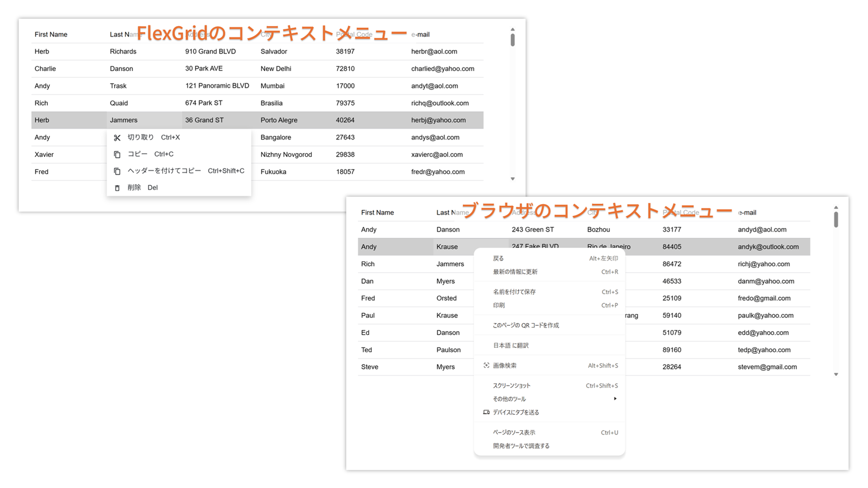Click down arrow of bottom grid scrollbar

836,375
